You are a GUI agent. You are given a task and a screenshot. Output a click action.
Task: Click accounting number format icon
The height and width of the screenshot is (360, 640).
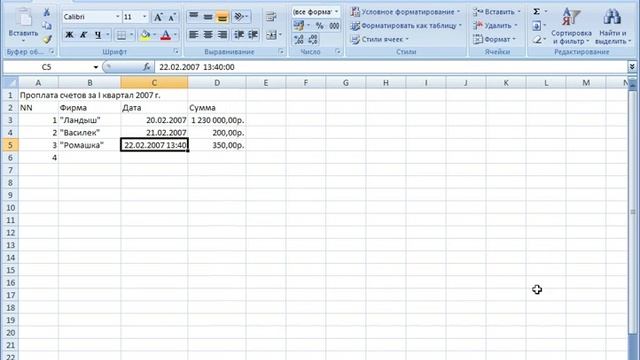298,26
